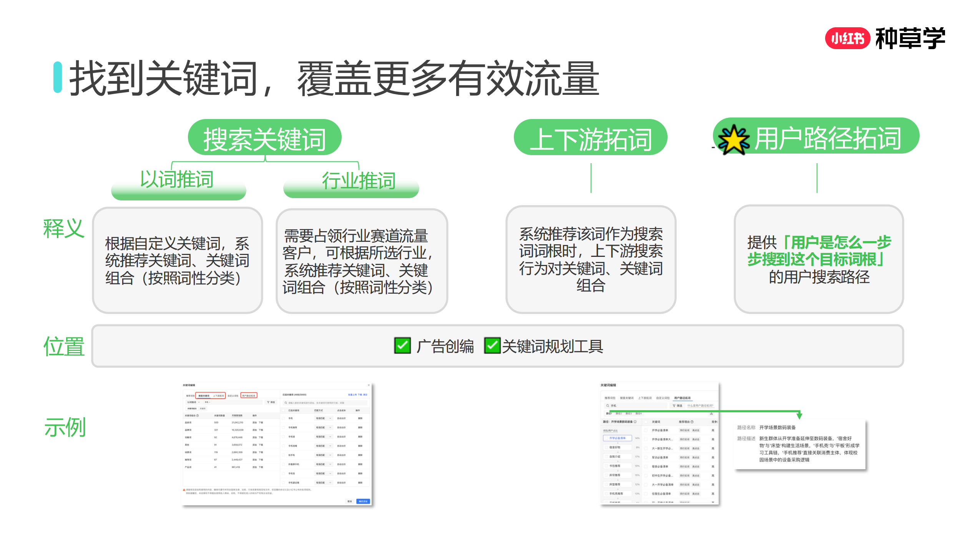
Task: Click the search magnifier in 已选关键词 panel
Action: point(286,403)
